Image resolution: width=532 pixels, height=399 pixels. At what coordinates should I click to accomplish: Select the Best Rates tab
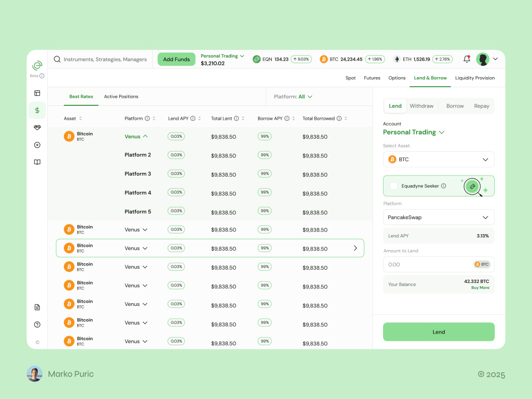[x=81, y=97]
